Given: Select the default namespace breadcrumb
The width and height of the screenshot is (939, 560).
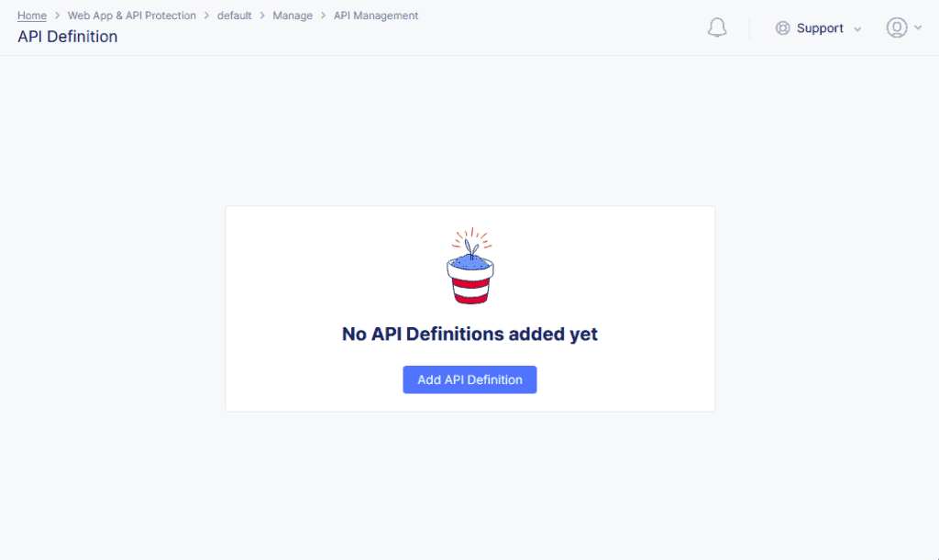Looking at the screenshot, I should tap(234, 16).
